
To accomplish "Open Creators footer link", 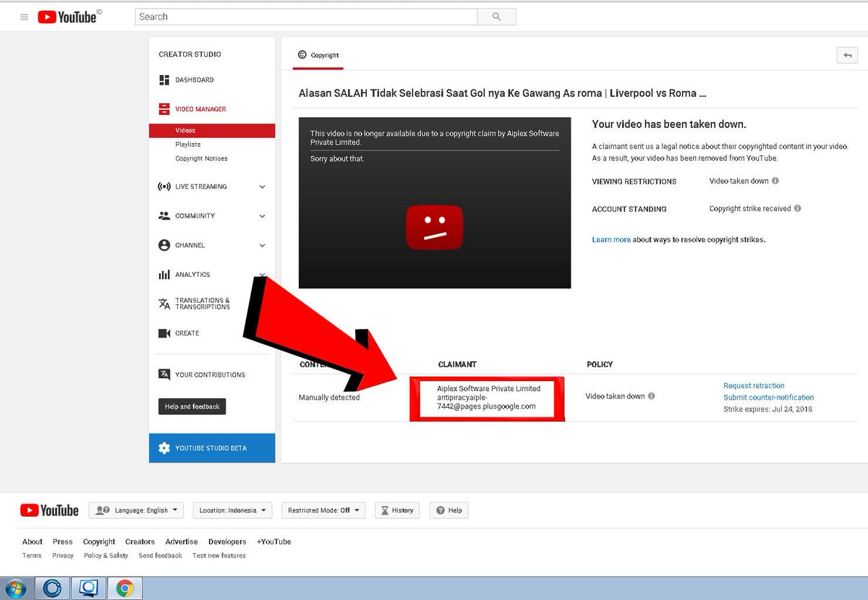I will tap(140, 541).
